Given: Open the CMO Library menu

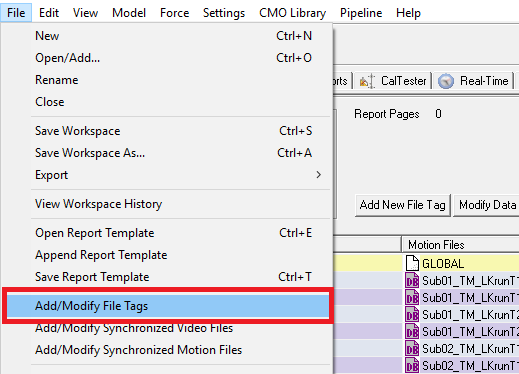Looking at the screenshot, I should [292, 13].
